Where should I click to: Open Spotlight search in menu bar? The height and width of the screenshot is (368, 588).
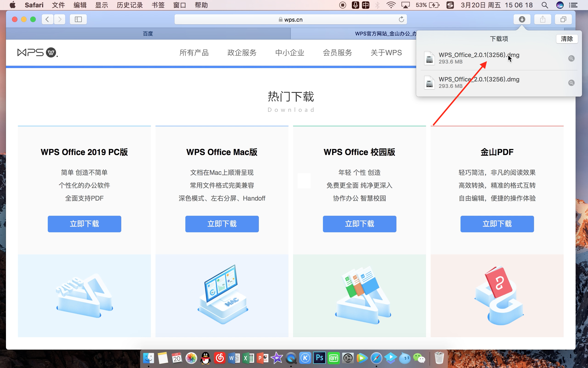[x=545, y=5]
